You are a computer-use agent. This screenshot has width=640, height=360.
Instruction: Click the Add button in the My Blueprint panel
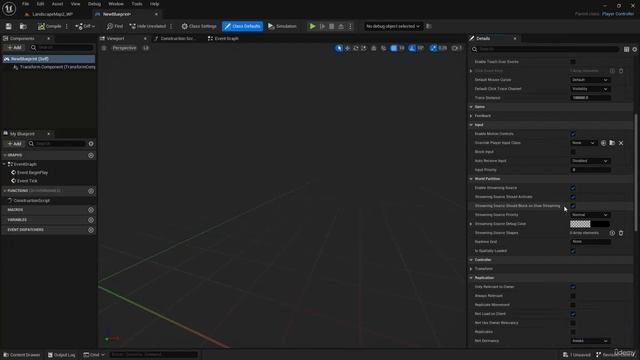14,144
